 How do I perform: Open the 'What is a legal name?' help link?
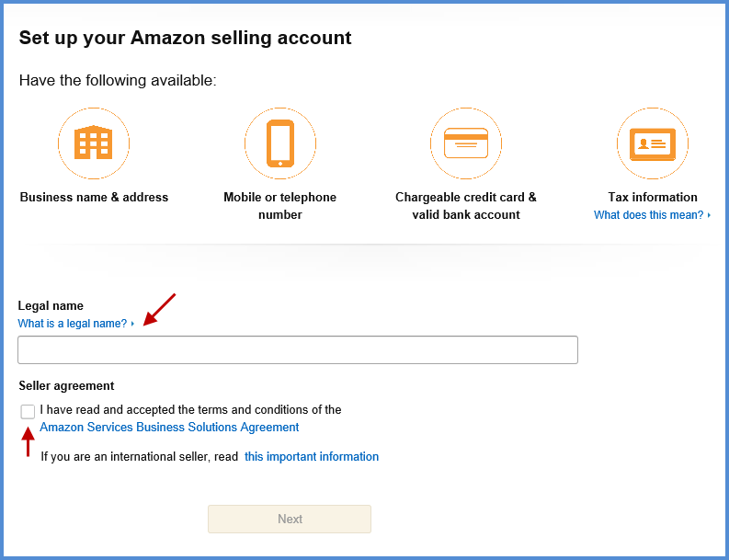click(73, 324)
